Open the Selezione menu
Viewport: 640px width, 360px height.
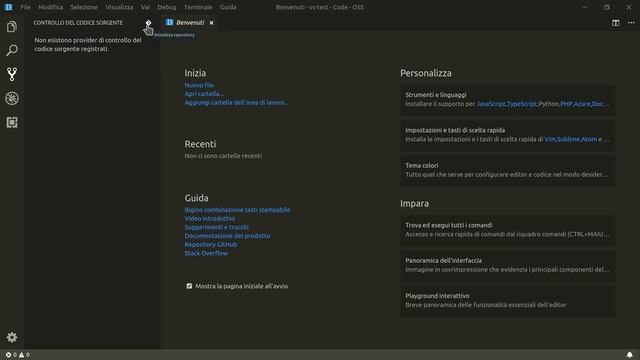tap(84, 7)
